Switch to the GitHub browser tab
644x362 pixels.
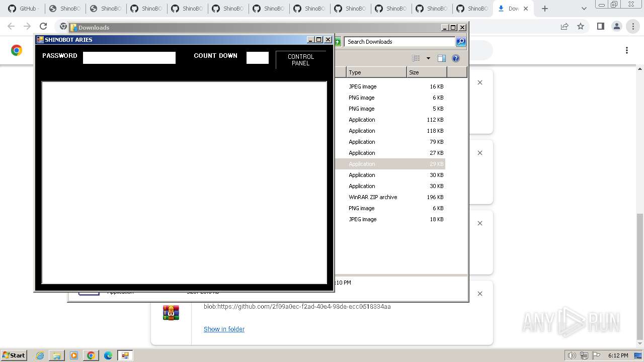click(23, 9)
